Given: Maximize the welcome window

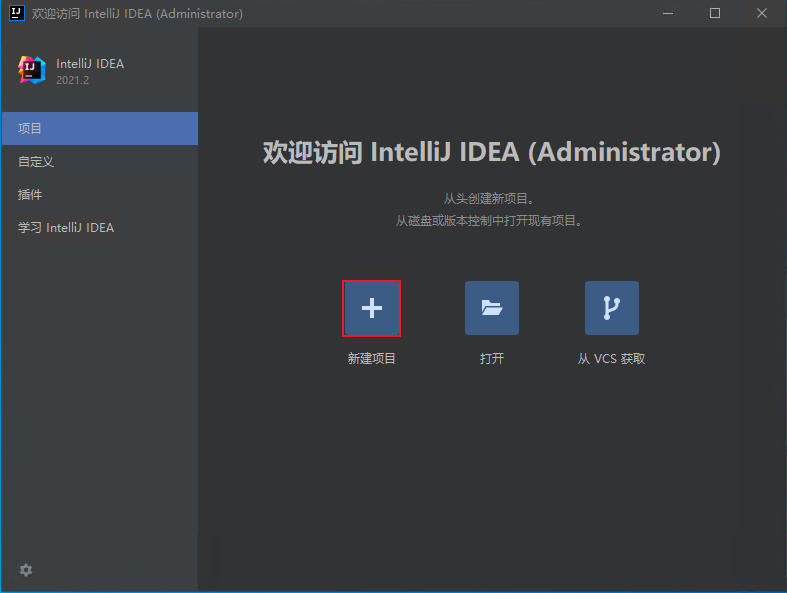Looking at the screenshot, I should 715,14.
